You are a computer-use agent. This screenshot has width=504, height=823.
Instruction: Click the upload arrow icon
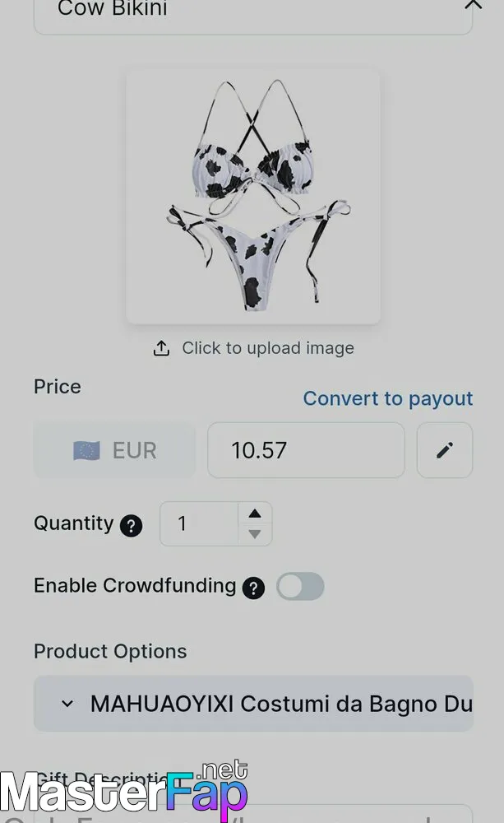[162, 349]
